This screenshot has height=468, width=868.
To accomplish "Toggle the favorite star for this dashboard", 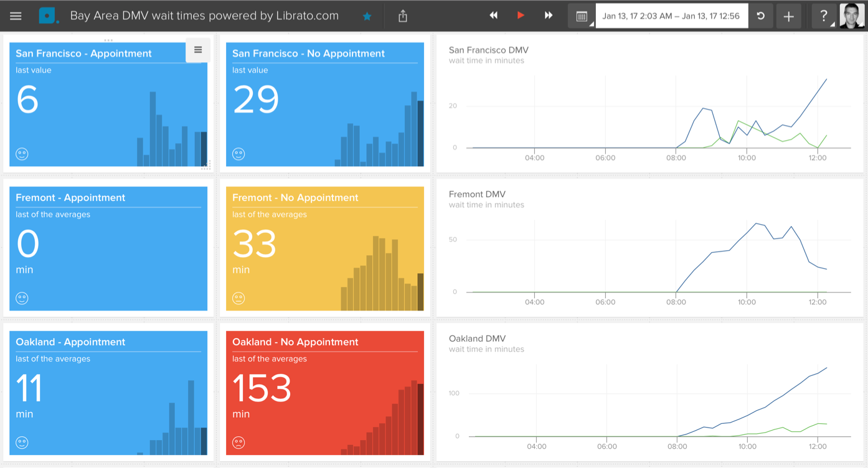I will click(x=367, y=16).
